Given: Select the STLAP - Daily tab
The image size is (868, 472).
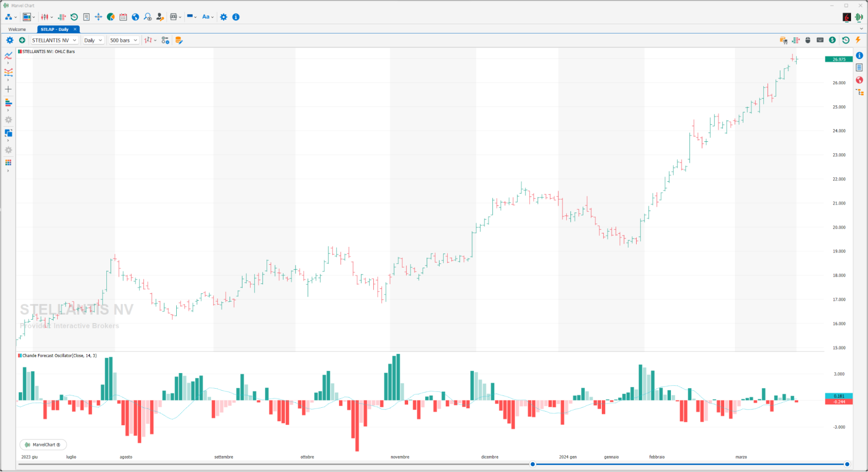Looking at the screenshot, I should [x=55, y=29].
